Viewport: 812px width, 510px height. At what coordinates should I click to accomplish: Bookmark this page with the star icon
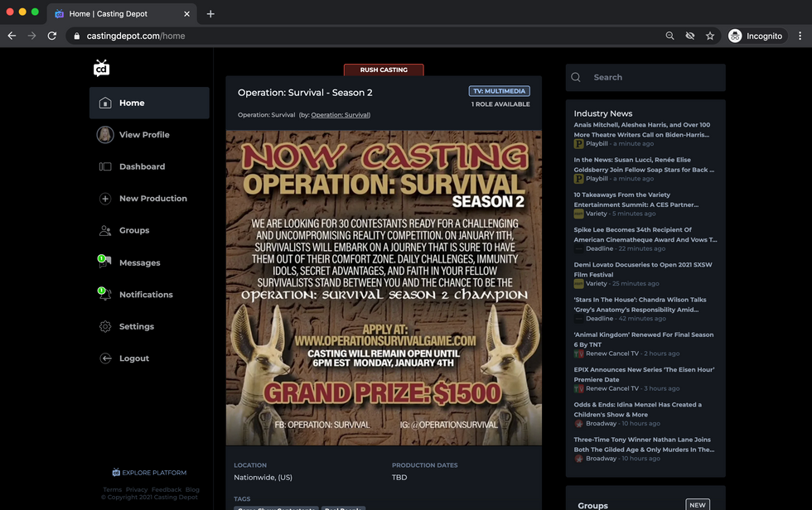(710, 36)
